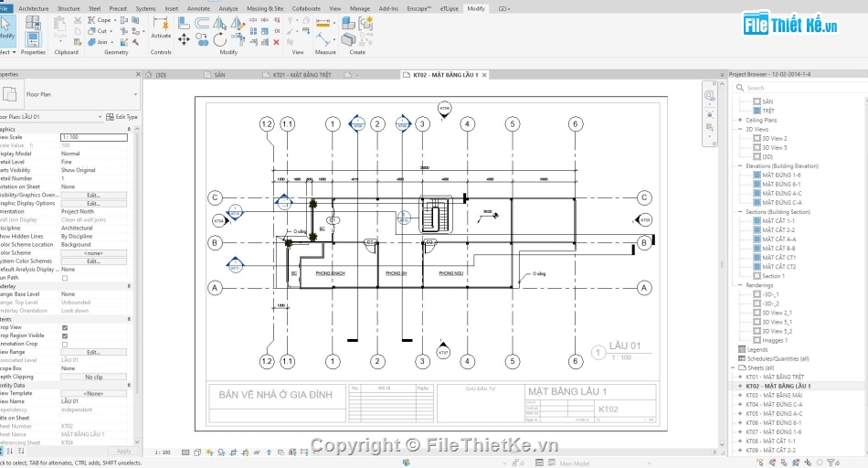
Task: Open the Massing & Site ribbon tab
Action: click(265, 8)
